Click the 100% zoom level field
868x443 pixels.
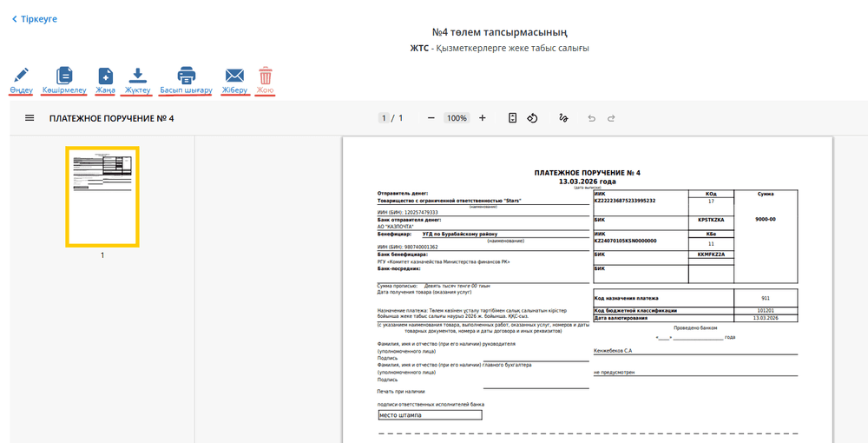(x=457, y=118)
